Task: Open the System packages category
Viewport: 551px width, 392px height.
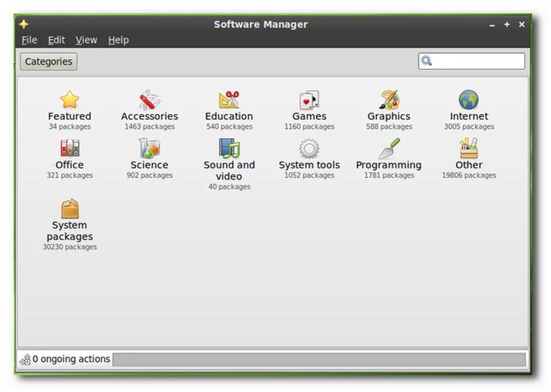Action: pyautogui.click(x=69, y=217)
